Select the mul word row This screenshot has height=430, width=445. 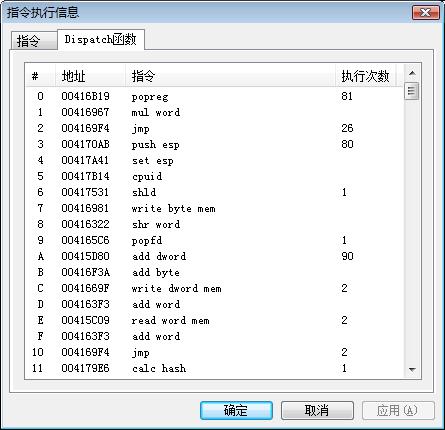(214, 112)
